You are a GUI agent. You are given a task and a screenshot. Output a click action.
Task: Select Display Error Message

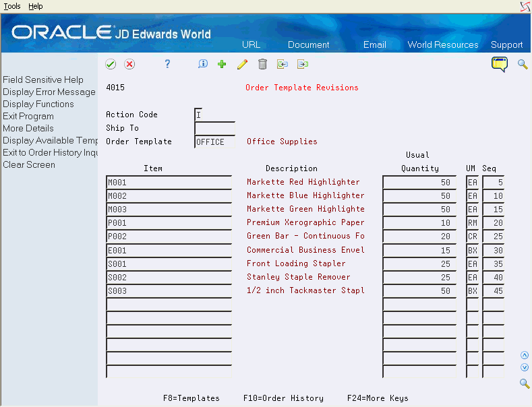click(49, 92)
